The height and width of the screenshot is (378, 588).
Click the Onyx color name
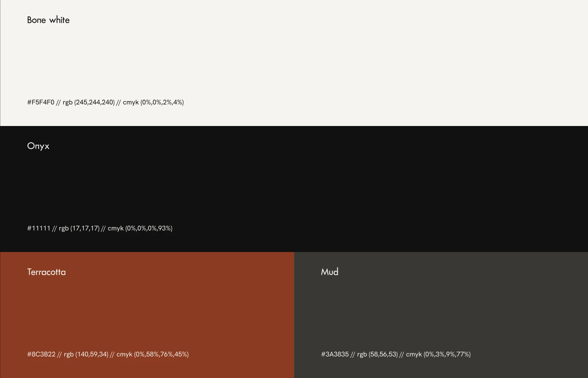(x=38, y=146)
